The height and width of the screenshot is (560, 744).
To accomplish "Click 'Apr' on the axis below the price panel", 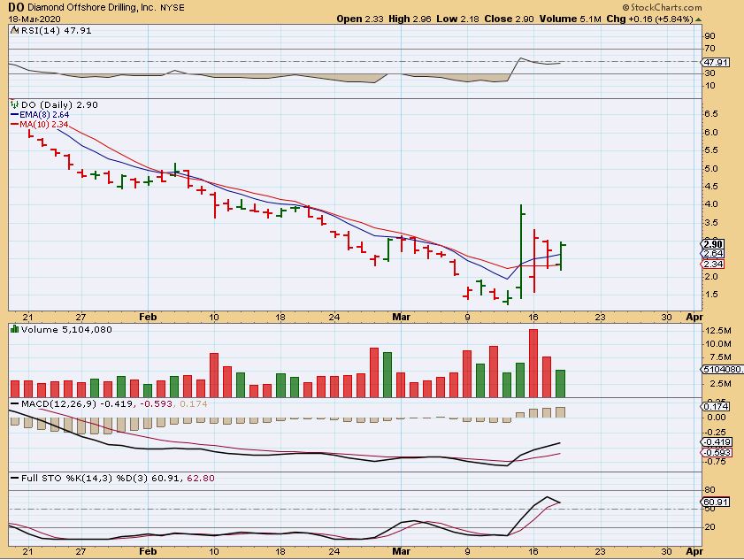I will point(694,317).
